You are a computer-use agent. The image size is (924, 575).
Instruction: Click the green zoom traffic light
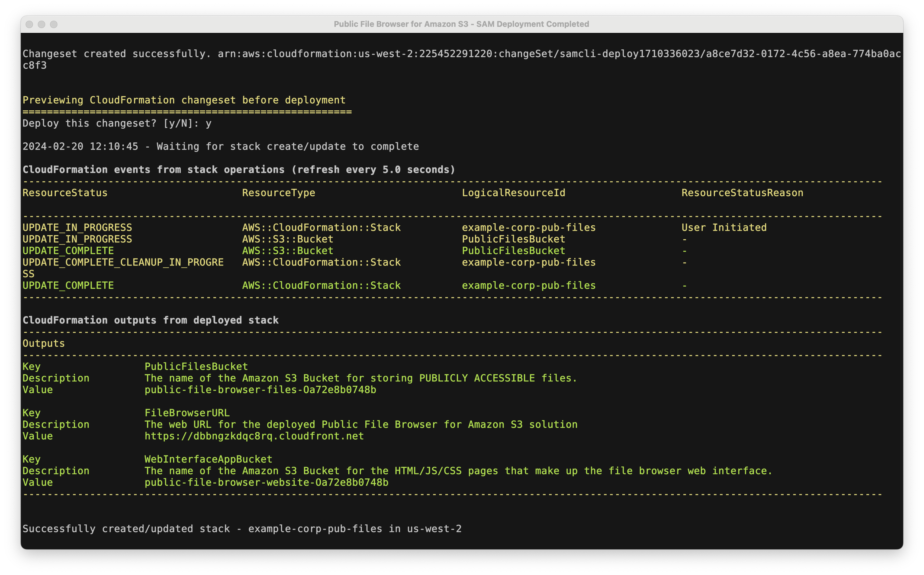[54, 24]
